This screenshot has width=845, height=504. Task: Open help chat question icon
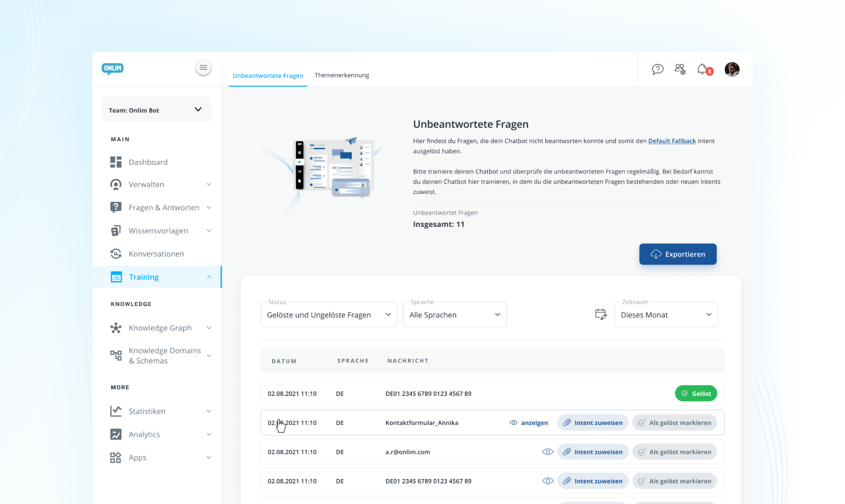658,69
